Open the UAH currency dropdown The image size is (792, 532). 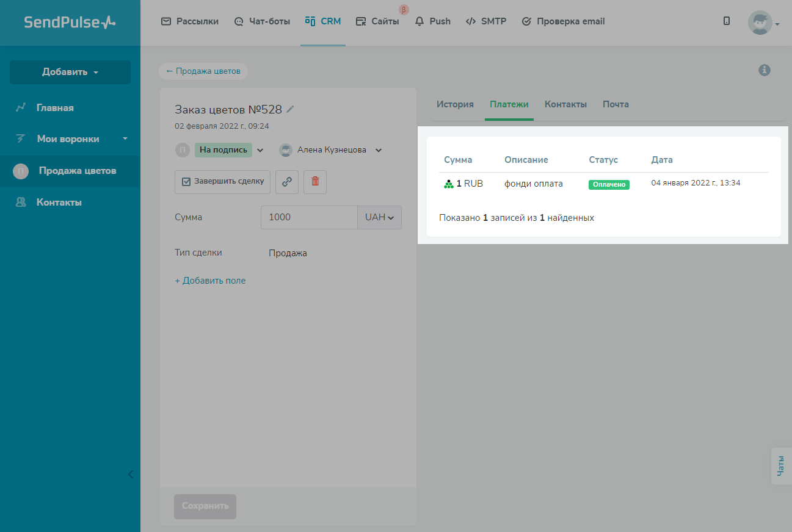(x=379, y=217)
